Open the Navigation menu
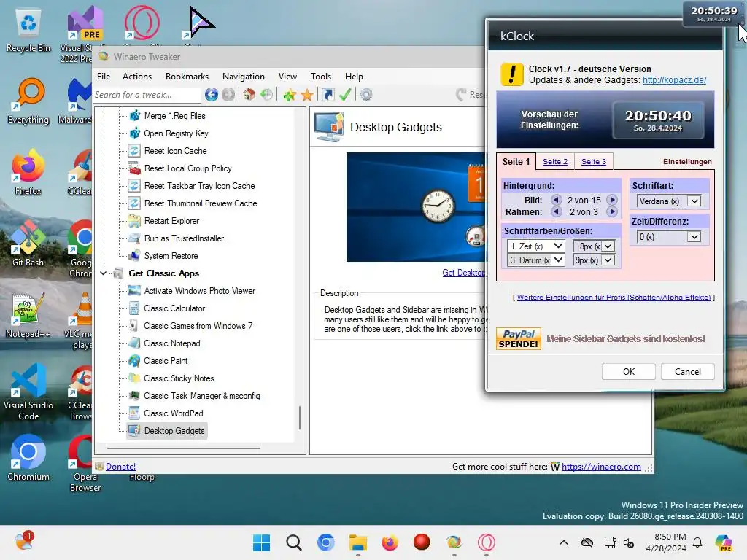 pos(244,76)
